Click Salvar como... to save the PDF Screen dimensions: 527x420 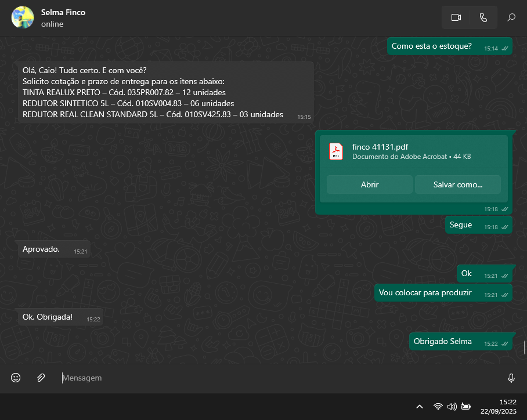457,184
